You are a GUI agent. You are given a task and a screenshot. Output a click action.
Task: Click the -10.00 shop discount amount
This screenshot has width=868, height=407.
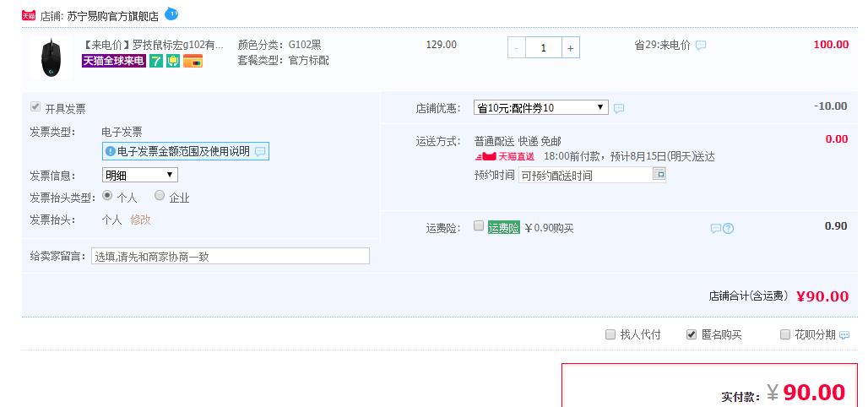[830, 106]
